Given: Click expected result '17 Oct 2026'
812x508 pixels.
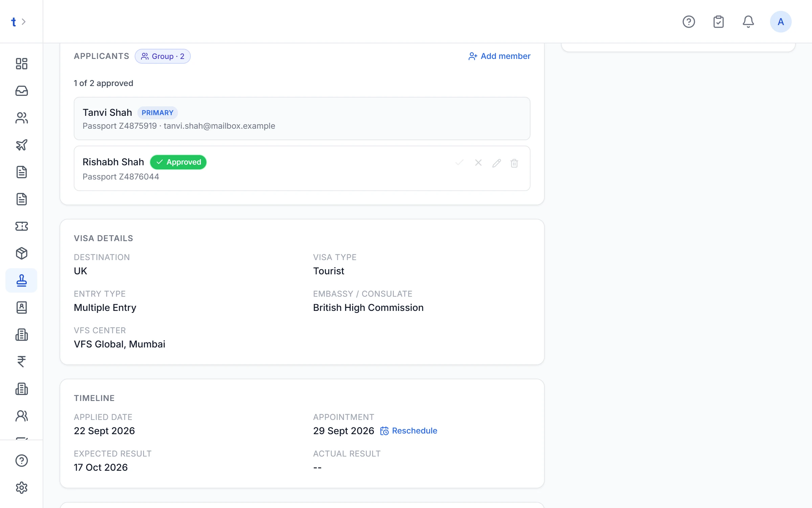Looking at the screenshot, I should pos(101,467).
